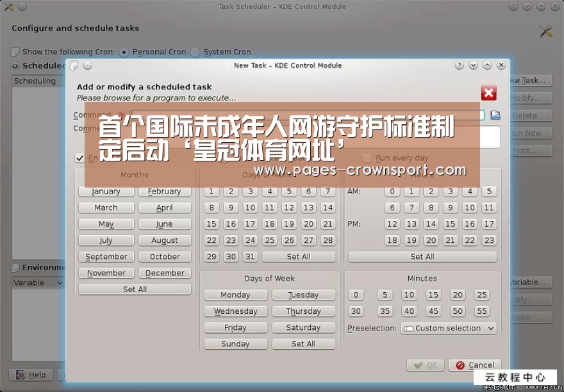Click the Task Scheduler window icon in title bar
564x392 pixels.
coord(8,7)
